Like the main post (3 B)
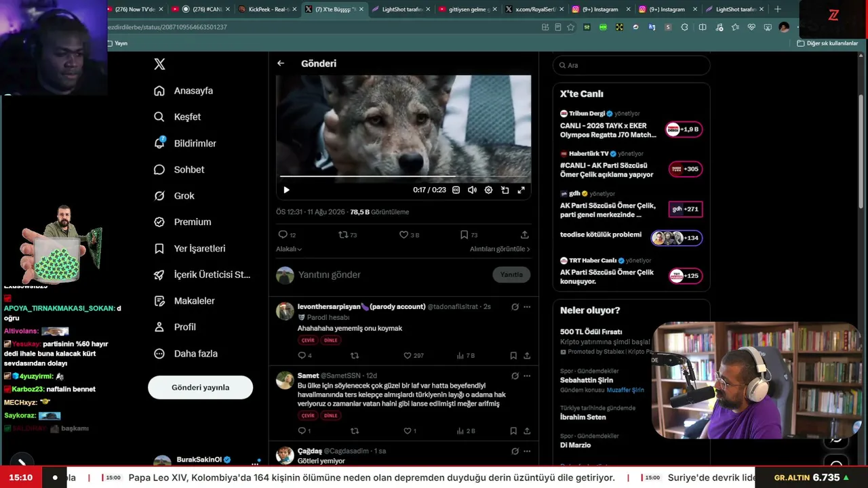Image resolution: width=868 pixels, height=488 pixels. [x=409, y=235]
